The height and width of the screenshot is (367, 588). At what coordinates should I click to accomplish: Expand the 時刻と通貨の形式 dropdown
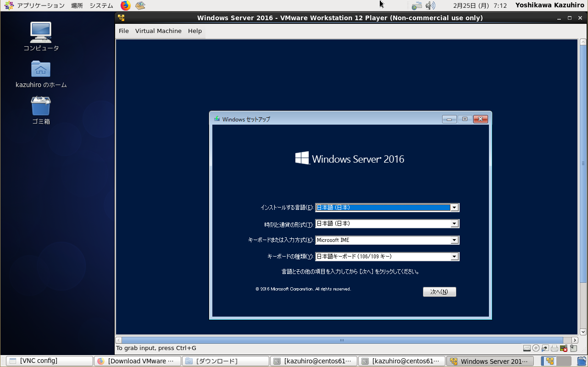point(454,224)
